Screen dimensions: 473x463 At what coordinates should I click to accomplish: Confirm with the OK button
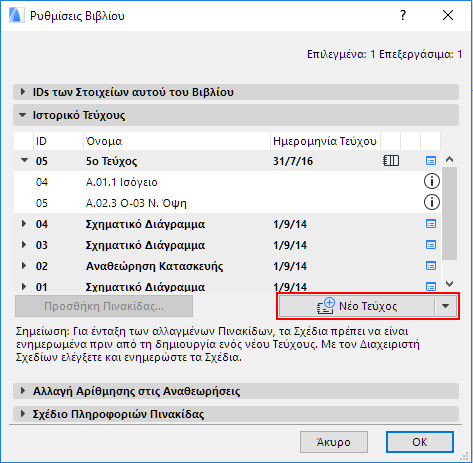tap(420, 442)
